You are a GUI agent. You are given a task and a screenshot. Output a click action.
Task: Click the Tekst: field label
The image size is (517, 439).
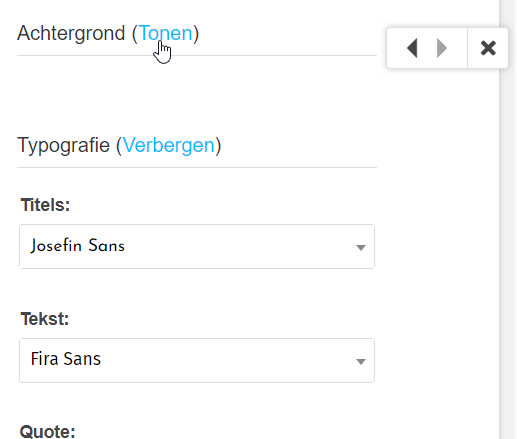click(45, 319)
